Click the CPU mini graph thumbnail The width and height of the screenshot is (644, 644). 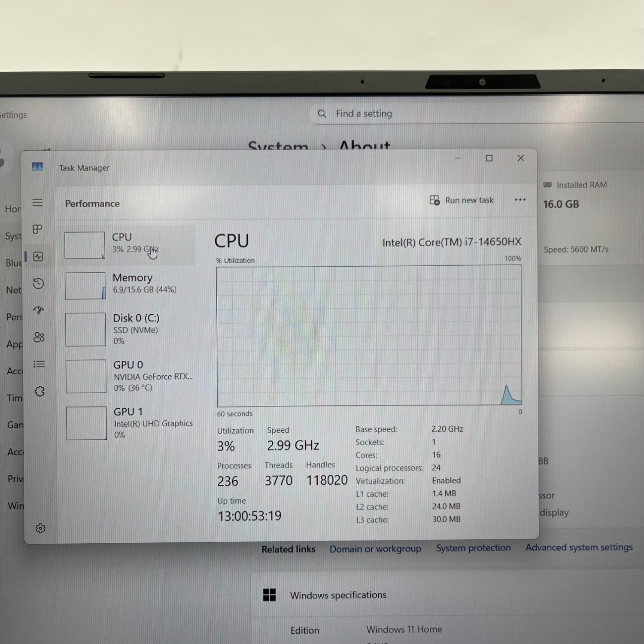[85, 245]
